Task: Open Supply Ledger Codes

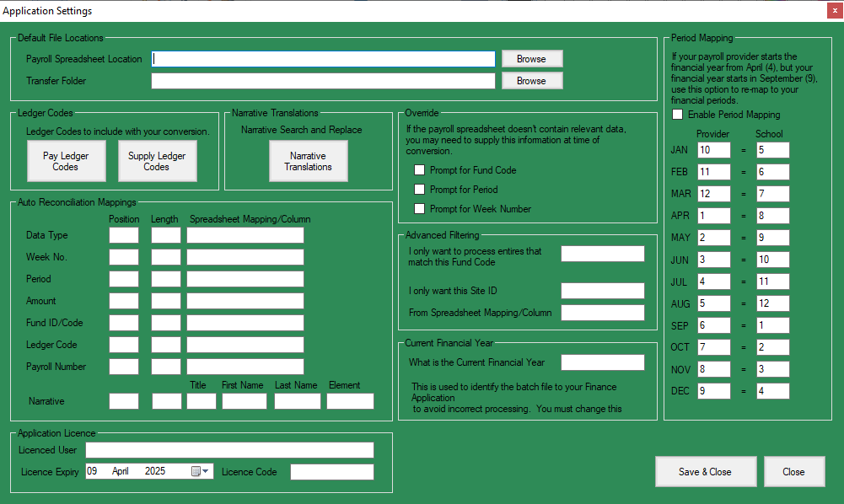Action: (157, 161)
